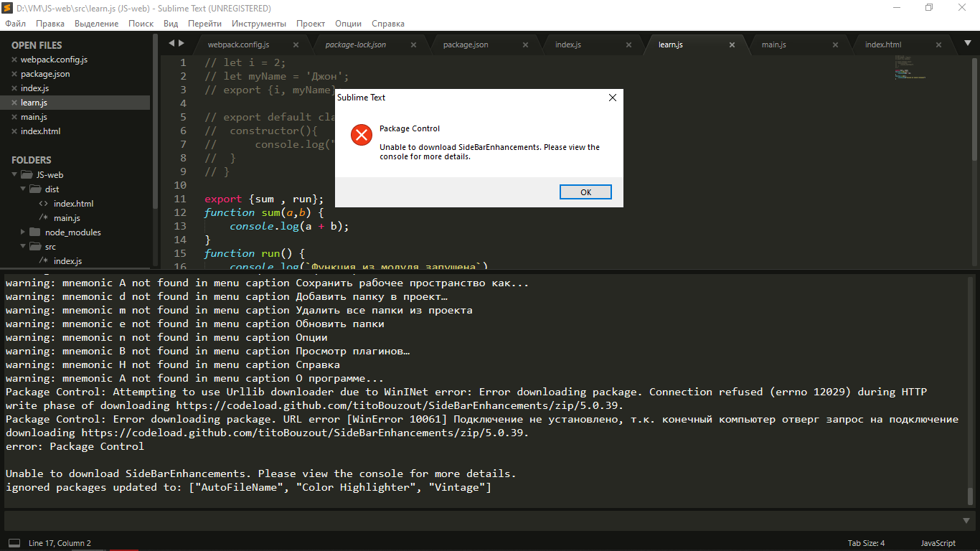Close the index.js tab
This screenshot has width=980, height=551.
[629, 44]
